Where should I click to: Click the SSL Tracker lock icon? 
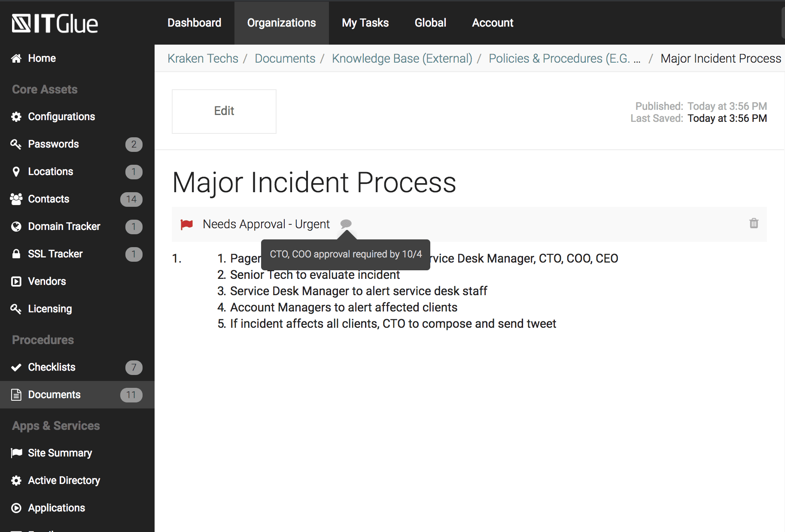pyautogui.click(x=16, y=254)
